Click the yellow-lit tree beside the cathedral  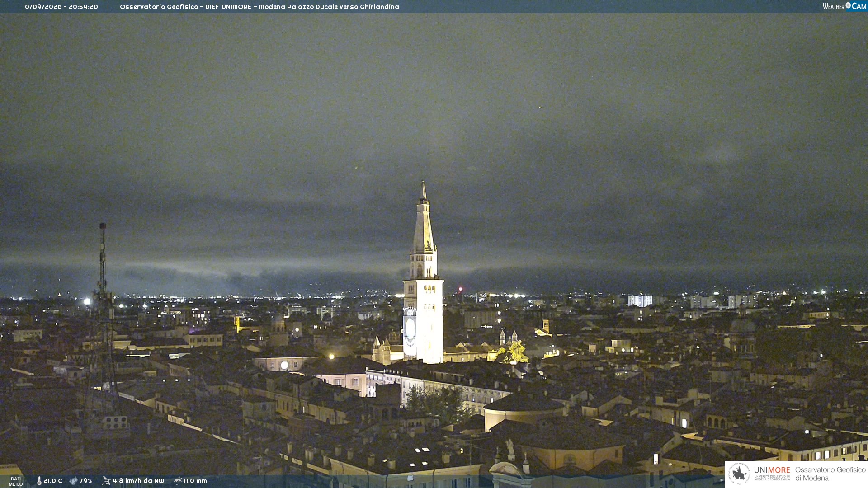coord(514,352)
